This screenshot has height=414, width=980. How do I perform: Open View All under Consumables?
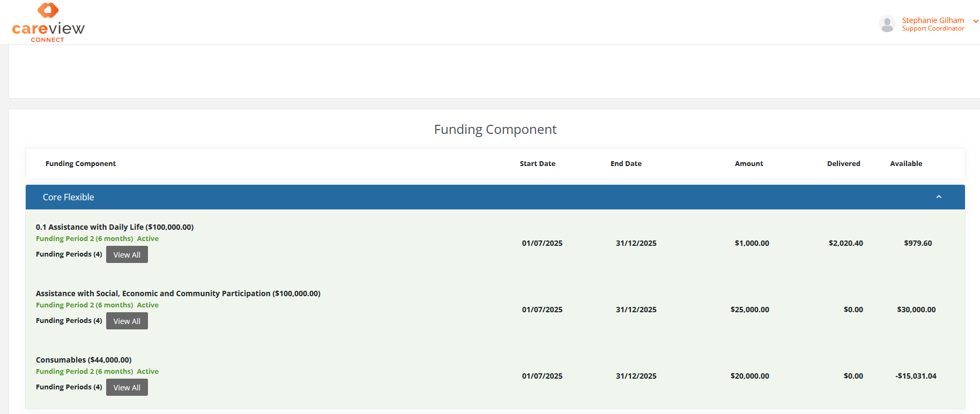click(x=127, y=387)
